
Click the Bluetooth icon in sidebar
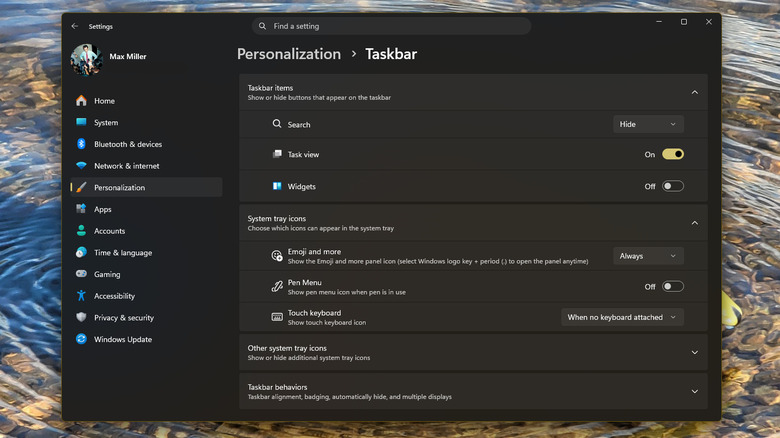81,144
